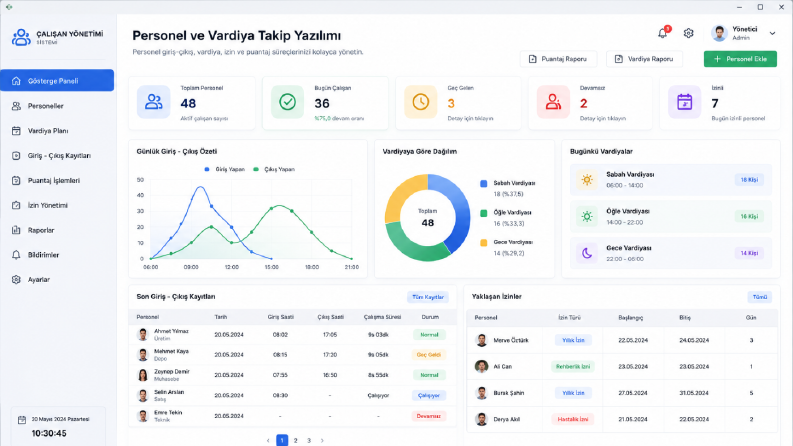The height and width of the screenshot is (446, 793).
Task: Click the Sabah Vardiyası sun icon
Action: (587, 180)
